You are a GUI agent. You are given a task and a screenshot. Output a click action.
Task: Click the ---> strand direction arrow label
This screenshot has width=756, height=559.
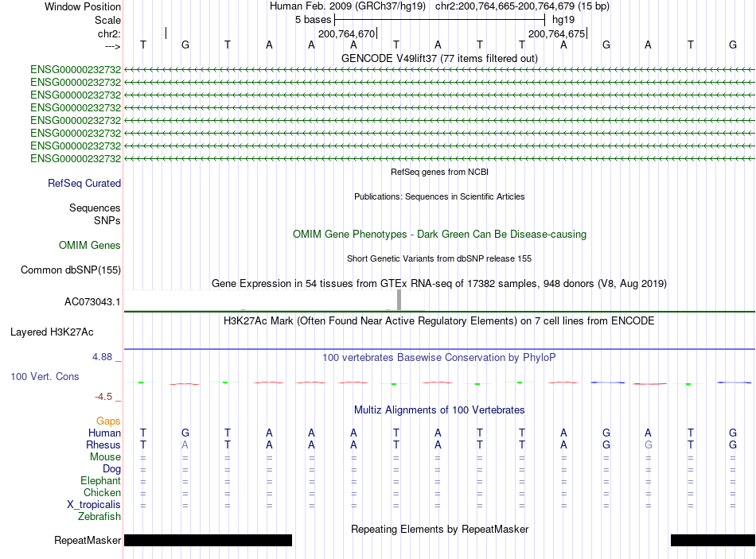pos(112,46)
